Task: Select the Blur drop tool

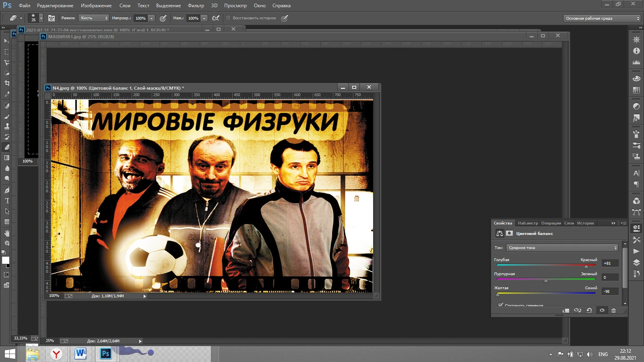Action: point(7,168)
